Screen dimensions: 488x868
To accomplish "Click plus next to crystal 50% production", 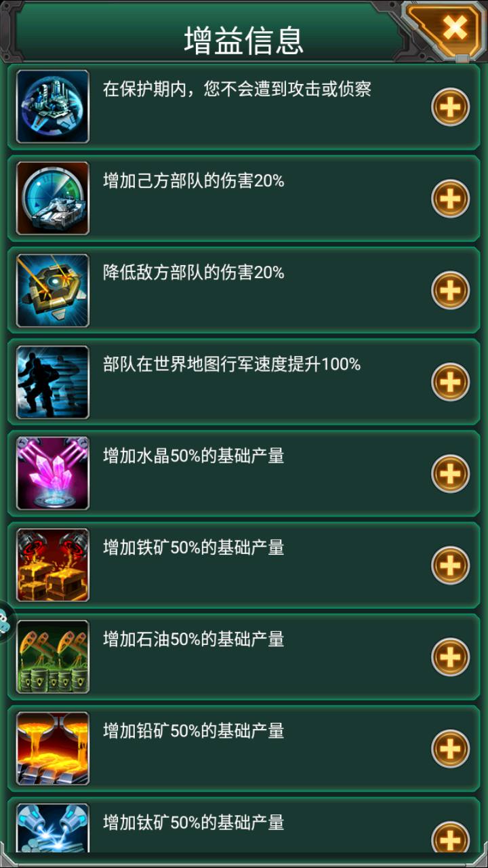I will coord(451,473).
